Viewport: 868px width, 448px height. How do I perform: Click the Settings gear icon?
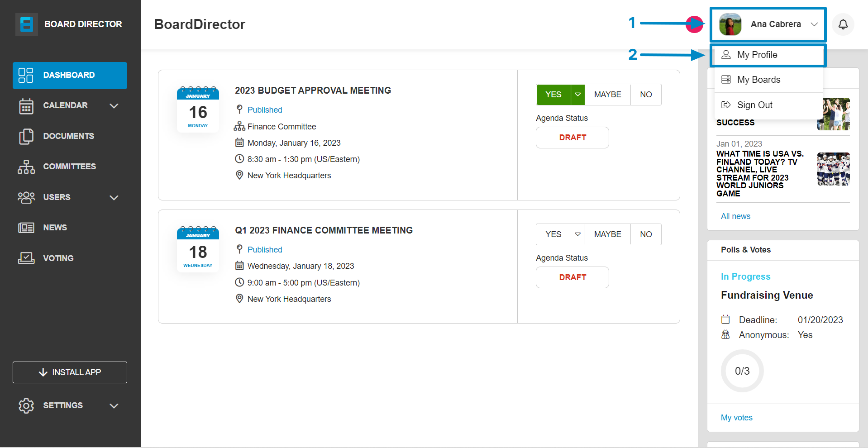tap(26, 405)
